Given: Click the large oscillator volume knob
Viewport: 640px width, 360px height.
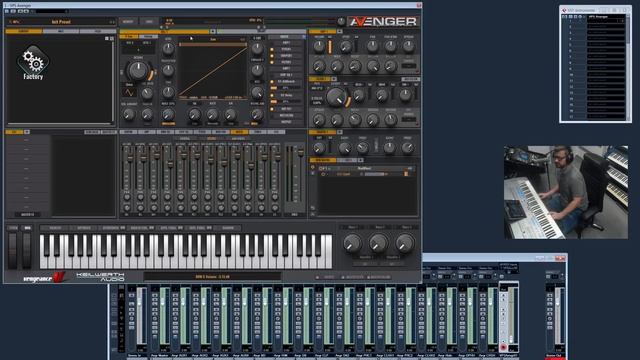Looking at the screenshot, I should (x=138, y=71).
